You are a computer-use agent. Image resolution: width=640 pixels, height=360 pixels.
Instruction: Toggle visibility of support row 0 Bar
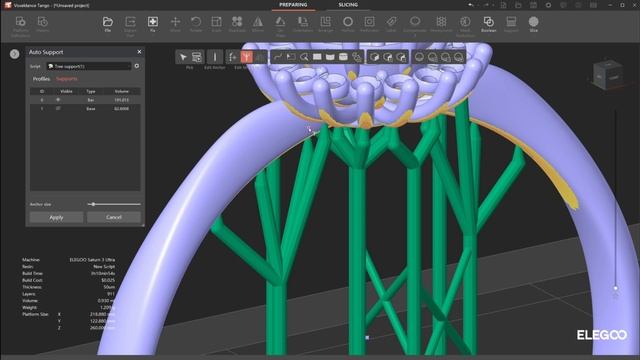click(x=58, y=100)
